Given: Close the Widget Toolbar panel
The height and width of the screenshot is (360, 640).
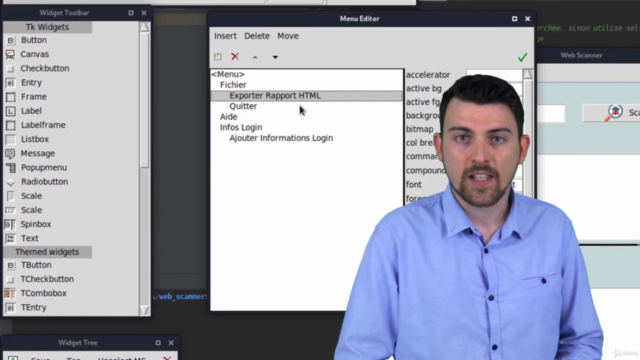Looking at the screenshot, I should [x=144, y=13].
